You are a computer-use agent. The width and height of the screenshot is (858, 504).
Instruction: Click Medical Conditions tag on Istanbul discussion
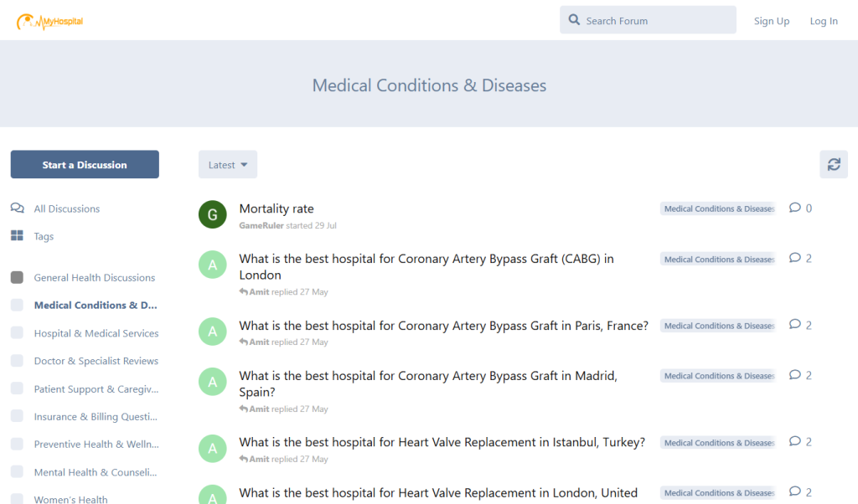(717, 443)
